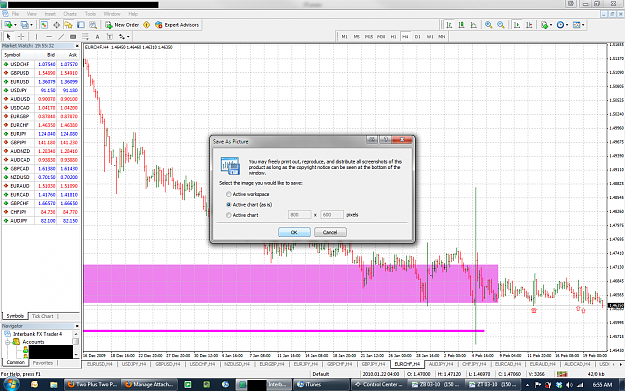Switch to the AUDJPY,H4 chart tab
The width and height of the screenshot is (625, 391).
[440, 364]
